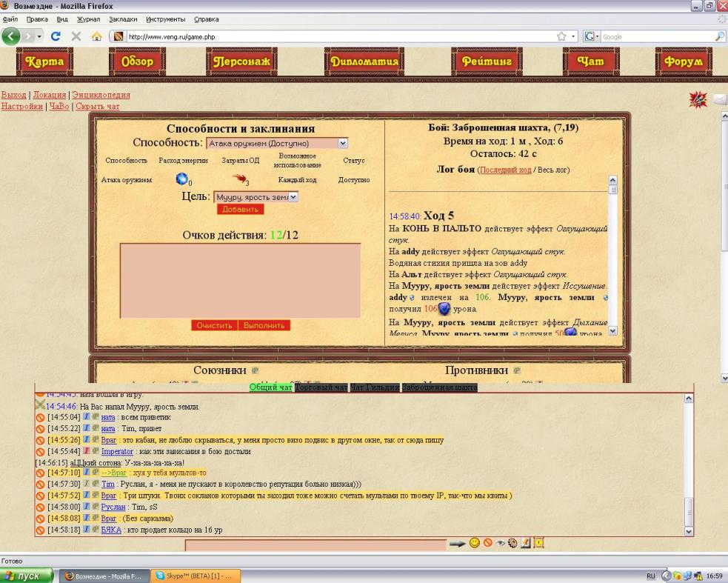Open the Google search engine dropdown

point(592,36)
